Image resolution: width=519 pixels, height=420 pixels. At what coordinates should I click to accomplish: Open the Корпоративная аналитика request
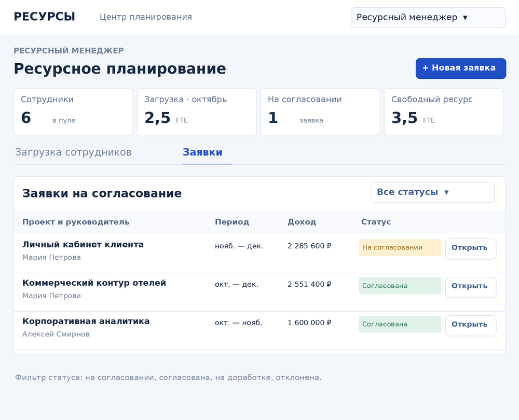[470, 325]
